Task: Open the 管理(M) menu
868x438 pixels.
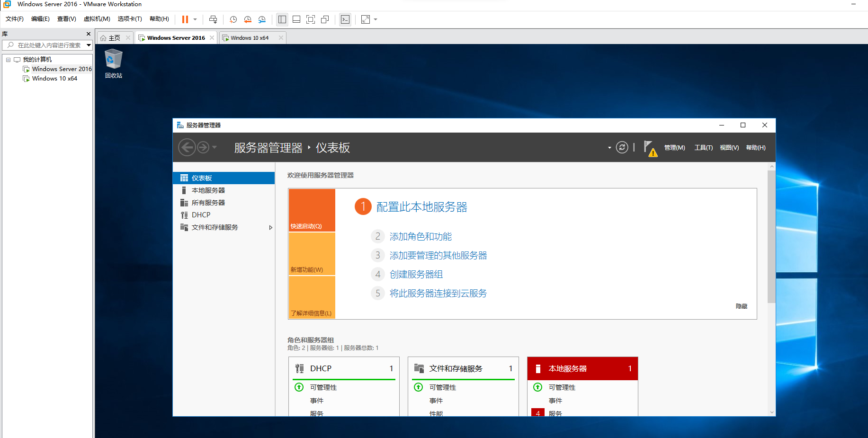Action: pyautogui.click(x=675, y=148)
